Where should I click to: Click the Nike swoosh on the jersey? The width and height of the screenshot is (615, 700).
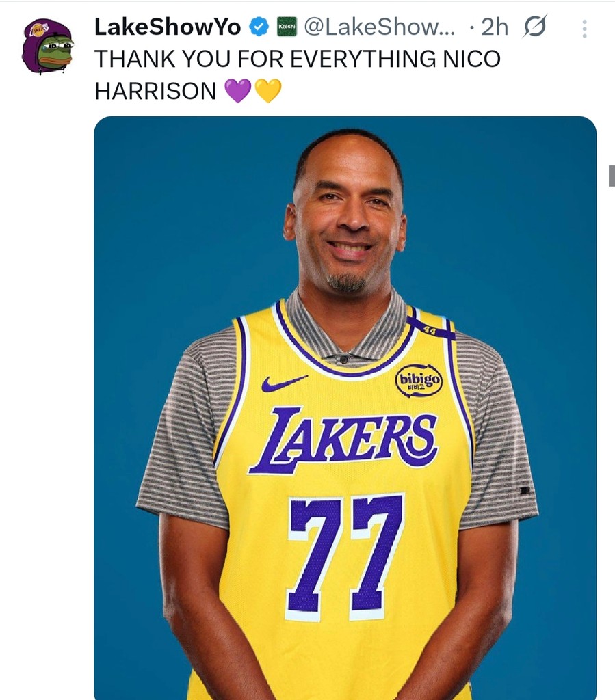(x=284, y=383)
